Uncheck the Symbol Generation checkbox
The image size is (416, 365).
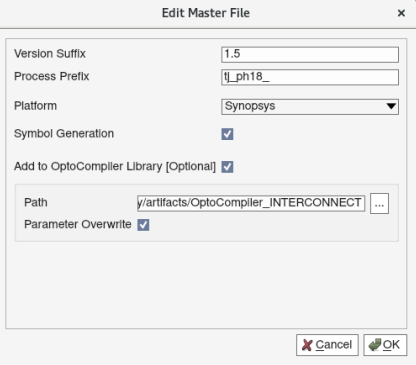pyautogui.click(x=227, y=134)
